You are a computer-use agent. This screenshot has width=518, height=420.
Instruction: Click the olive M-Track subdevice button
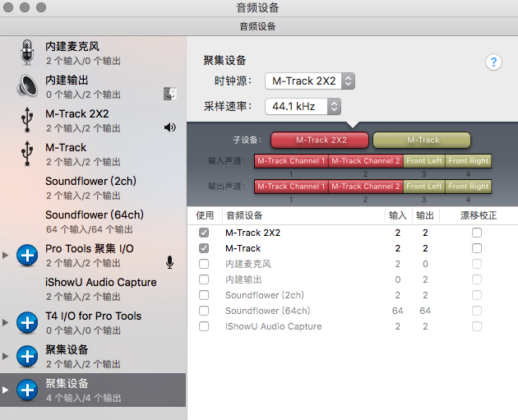(x=422, y=141)
